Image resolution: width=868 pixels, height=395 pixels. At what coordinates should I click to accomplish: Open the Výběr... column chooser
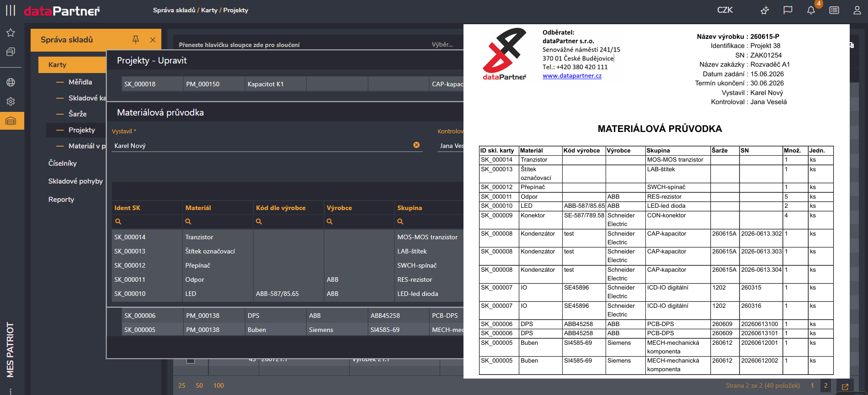click(442, 44)
